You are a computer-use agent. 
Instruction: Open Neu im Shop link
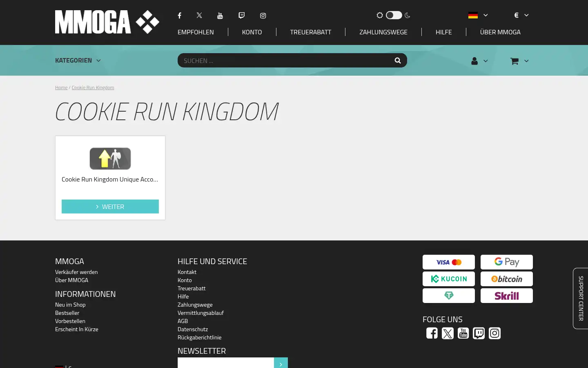click(70, 305)
